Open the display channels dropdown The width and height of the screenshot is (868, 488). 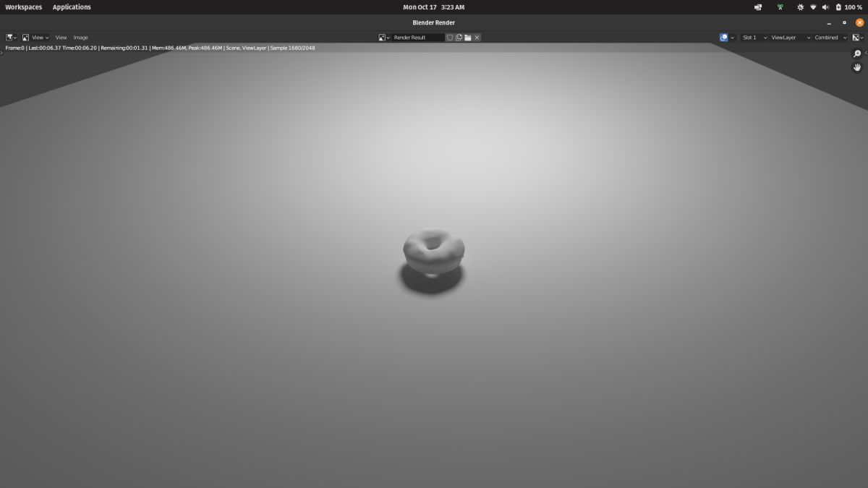[858, 38]
